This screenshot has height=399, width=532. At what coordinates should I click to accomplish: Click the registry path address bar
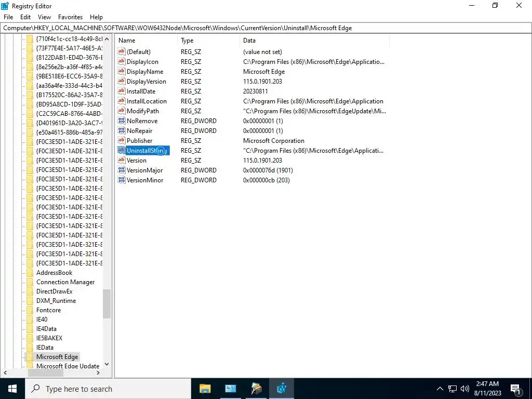coord(266,28)
